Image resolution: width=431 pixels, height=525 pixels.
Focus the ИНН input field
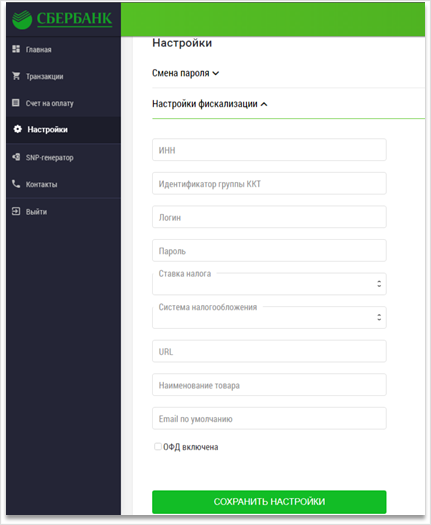[x=269, y=150]
